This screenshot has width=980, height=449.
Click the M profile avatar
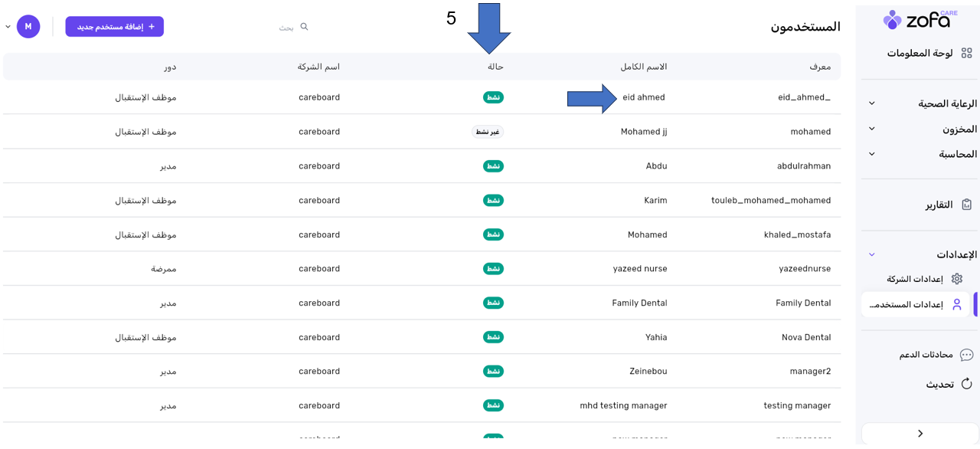point(28,27)
